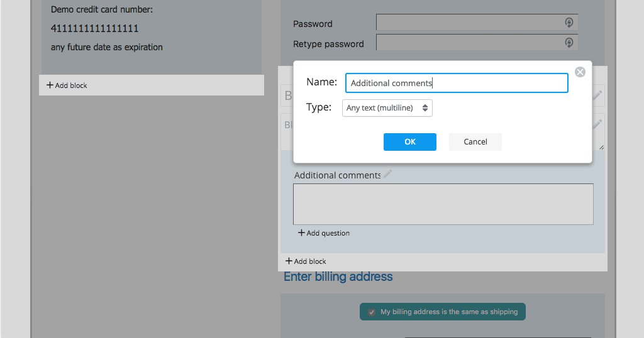644x338 pixels.
Task: Click the key icon in Retype password field
Action: (x=569, y=43)
